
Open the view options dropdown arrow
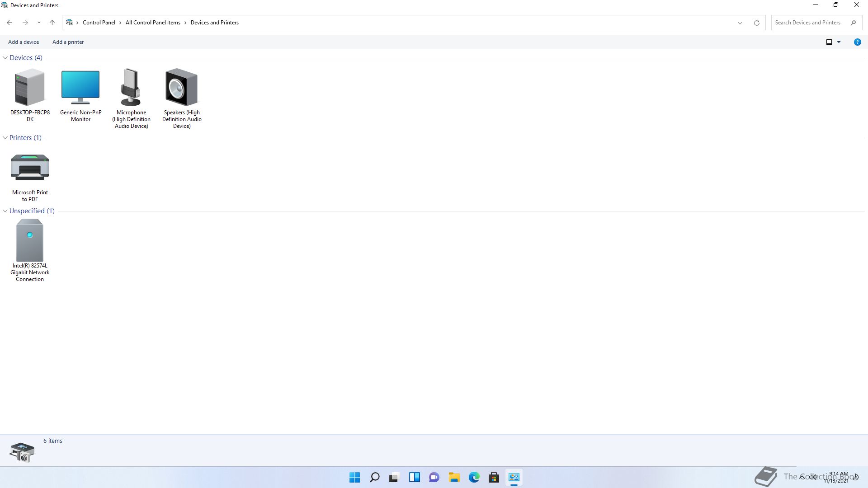click(x=839, y=42)
